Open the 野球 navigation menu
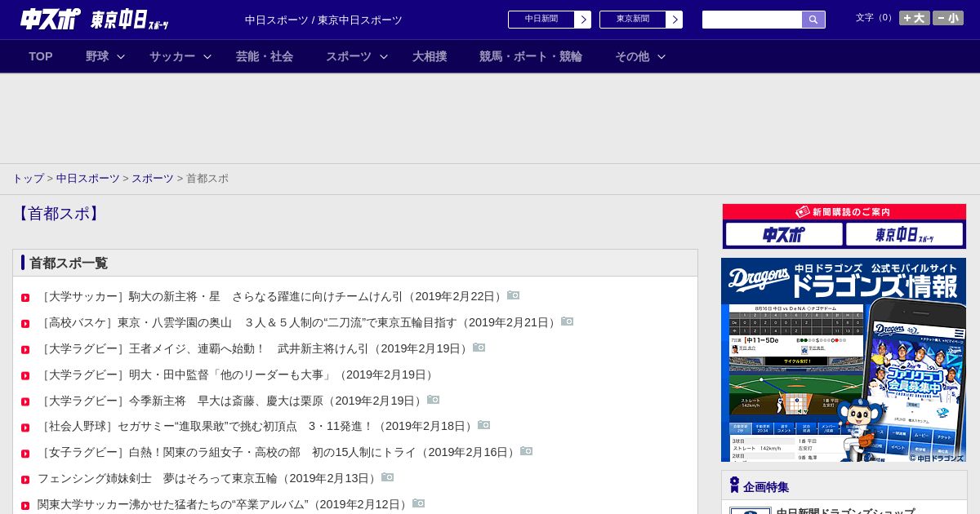980x514 pixels. pyautogui.click(x=97, y=56)
